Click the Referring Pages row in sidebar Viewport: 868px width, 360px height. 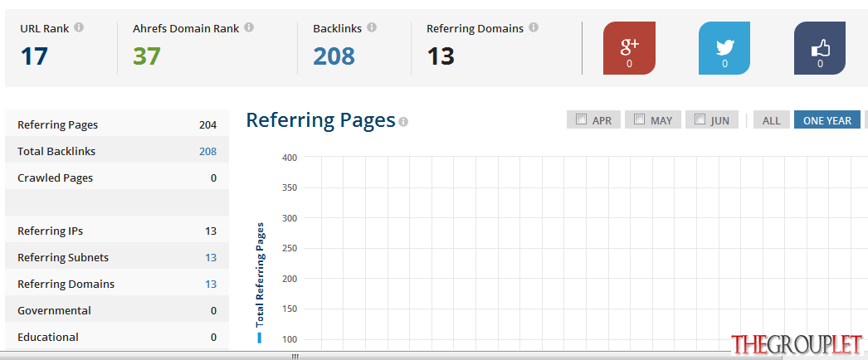117,125
